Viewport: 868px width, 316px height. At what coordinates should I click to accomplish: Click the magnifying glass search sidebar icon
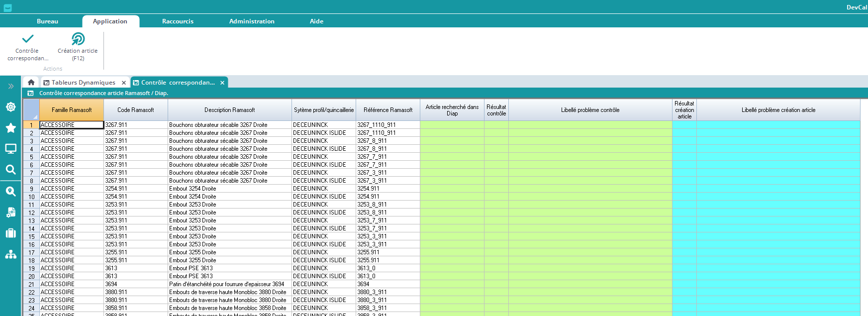pyautogui.click(x=10, y=170)
